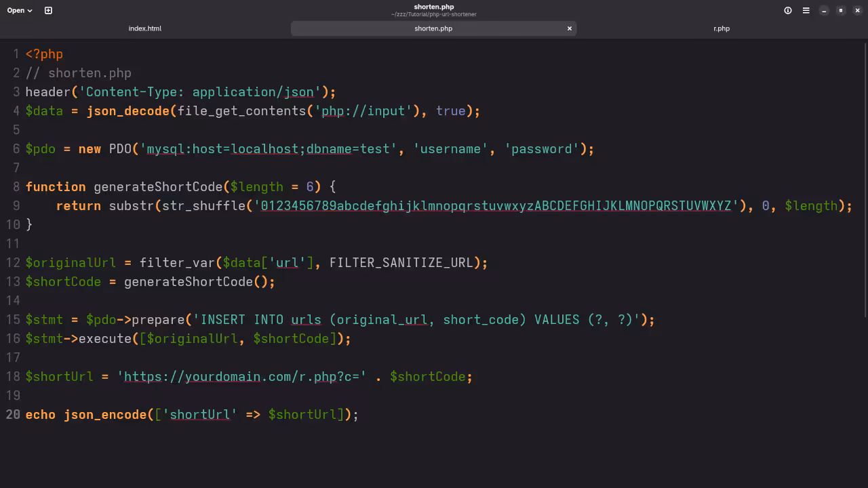Click the x icon on the active tab
The width and height of the screenshot is (868, 488).
coord(570,28)
